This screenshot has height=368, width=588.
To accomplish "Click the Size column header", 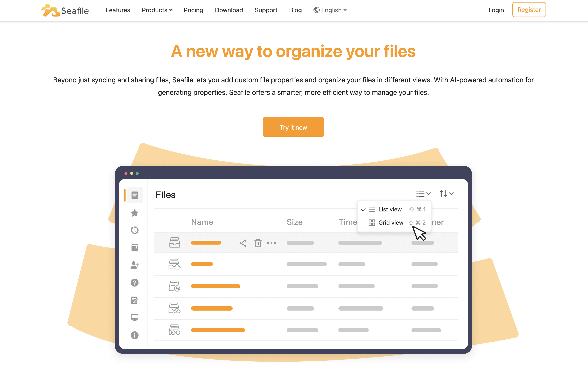I will 294,222.
